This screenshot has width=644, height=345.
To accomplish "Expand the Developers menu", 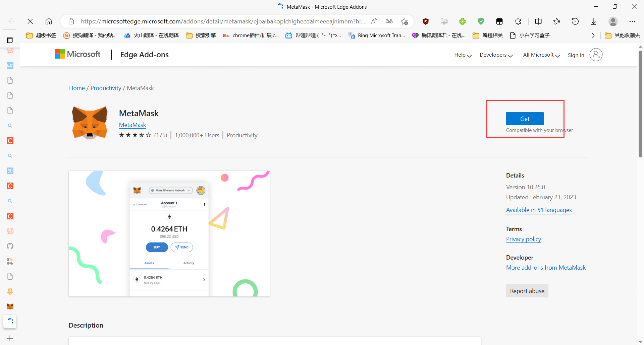I will pos(496,55).
